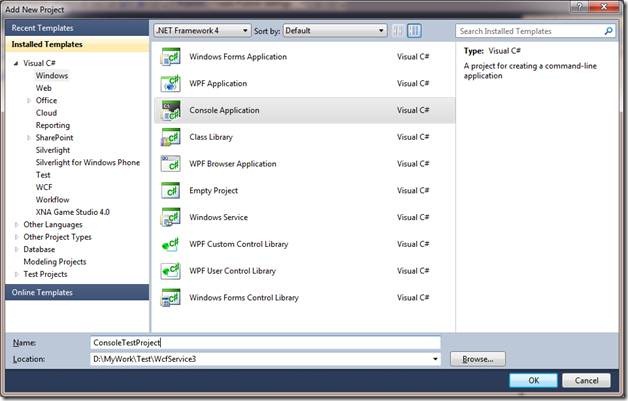Screen dimensions: 628x401
Task: Switch to small icons view
Action: (399, 32)
